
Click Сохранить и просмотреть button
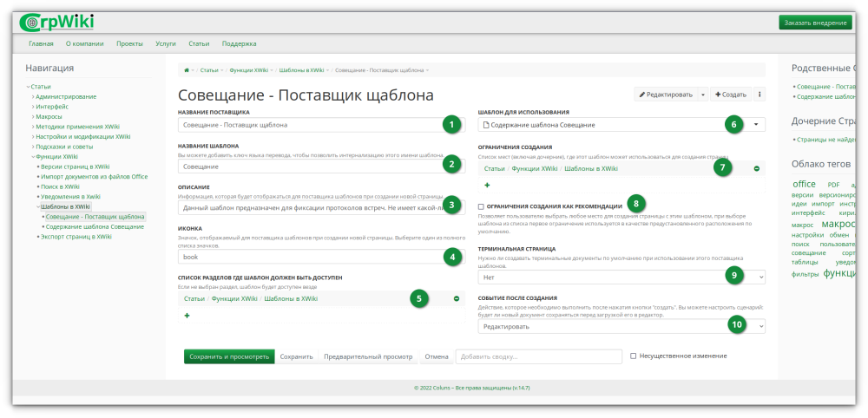point(229,356)
